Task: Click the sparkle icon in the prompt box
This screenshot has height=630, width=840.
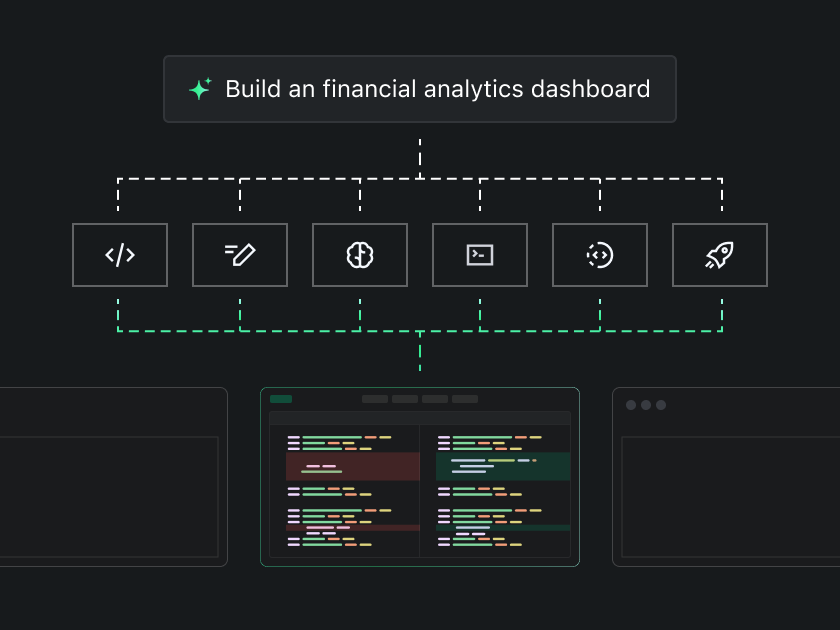Action: click(200, 89)
